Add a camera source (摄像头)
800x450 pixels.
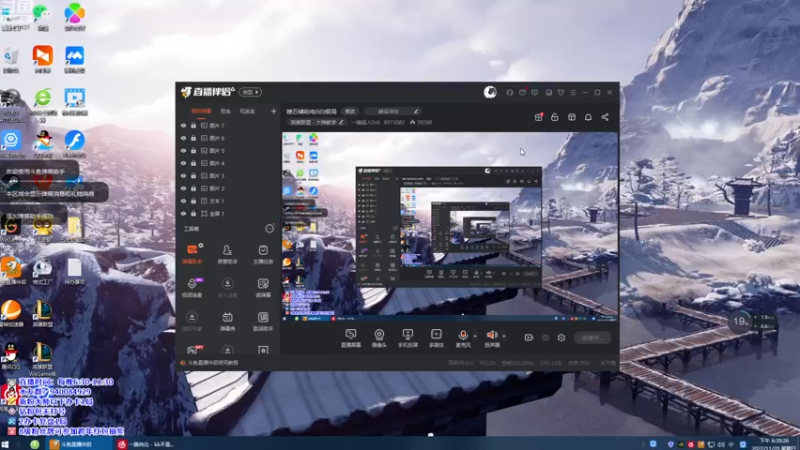[379, 338]
